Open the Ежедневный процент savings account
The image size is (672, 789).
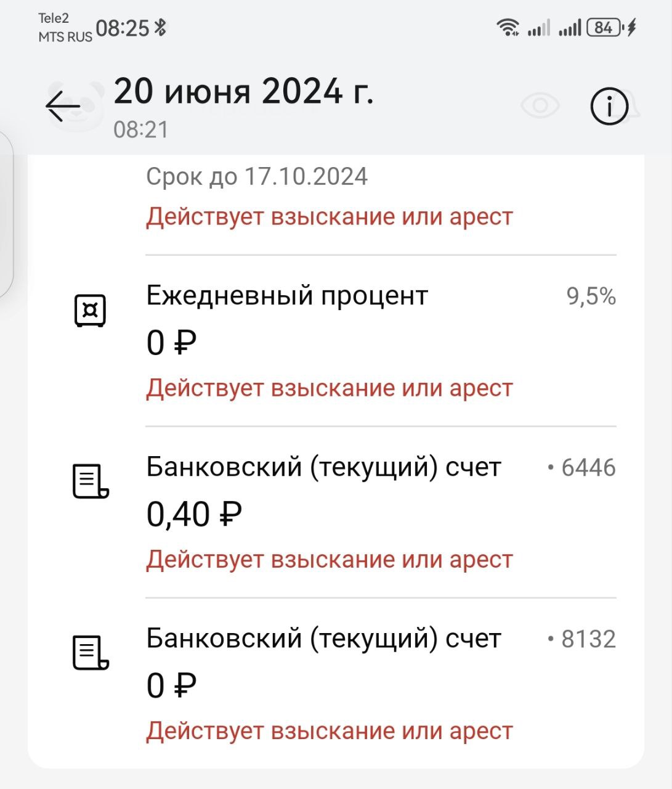pyautogui.click(x=287, y=296)
